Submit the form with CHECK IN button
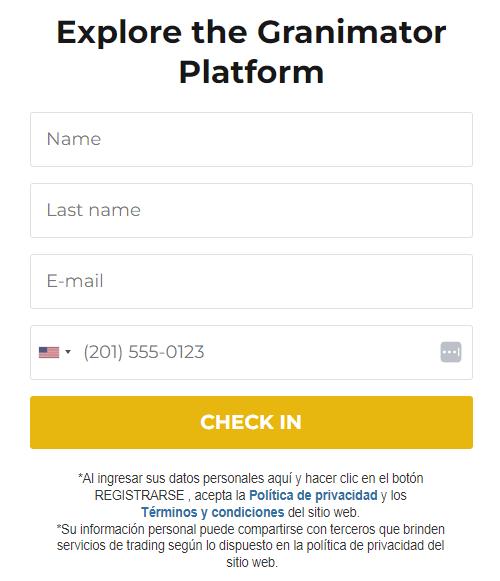The height and width of the screenshot is (581, 500). point(251,422)
